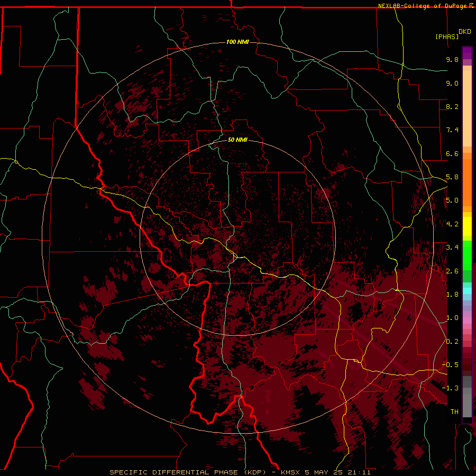Click the 5.0 scale value
Image resolution: width=476 pixels, height=476 pixels.
tap(452, 200)
